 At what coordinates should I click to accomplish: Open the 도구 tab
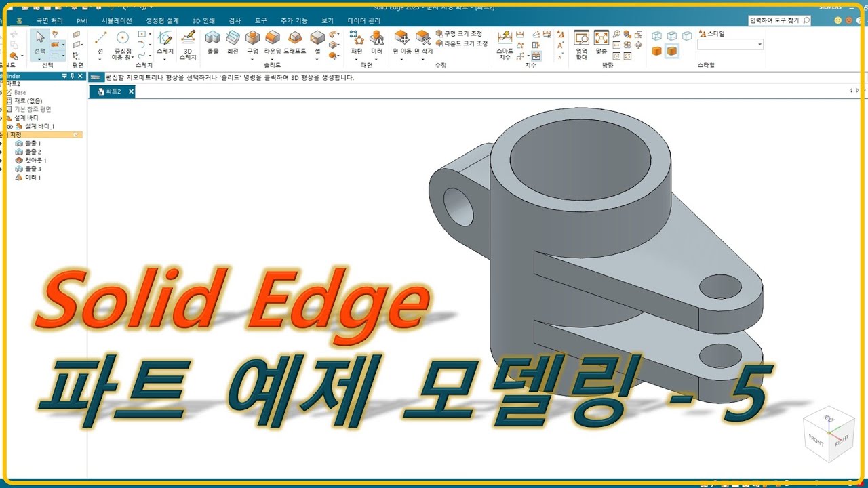click(261, 21)
